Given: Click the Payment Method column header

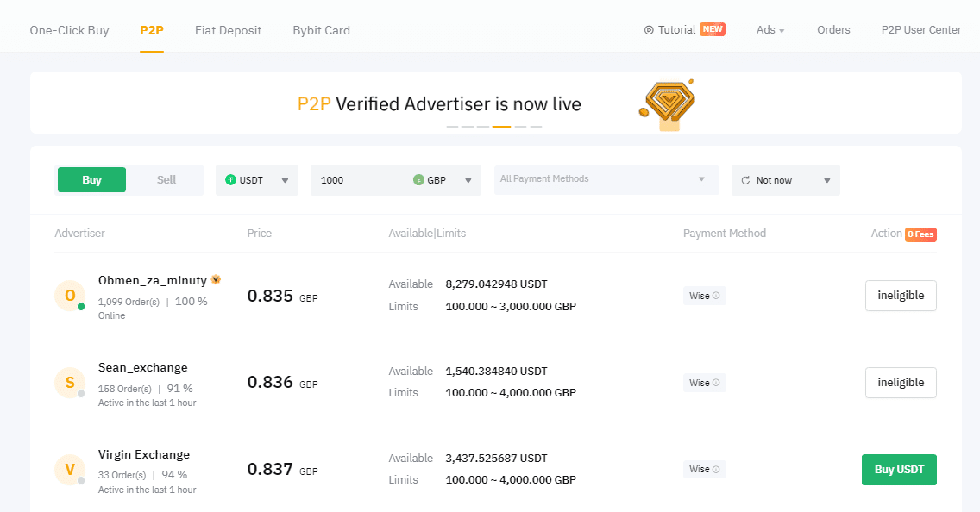Looking at the screenshot, I should (725, 233).
